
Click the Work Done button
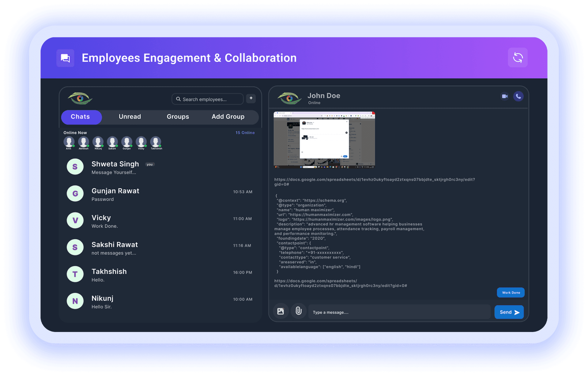click(x=511, y=292)
